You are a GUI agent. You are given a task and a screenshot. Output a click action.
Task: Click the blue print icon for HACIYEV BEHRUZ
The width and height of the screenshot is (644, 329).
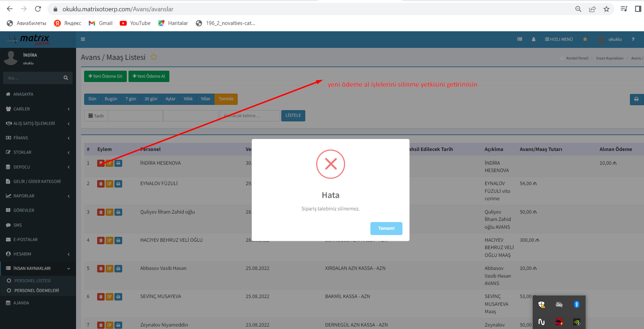[x=118, y=240]
